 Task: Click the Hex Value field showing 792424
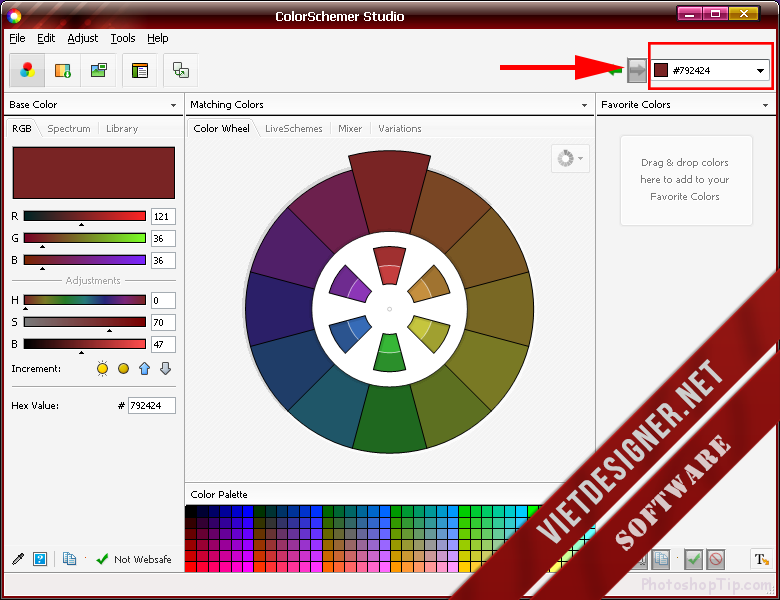coord(152,405)
